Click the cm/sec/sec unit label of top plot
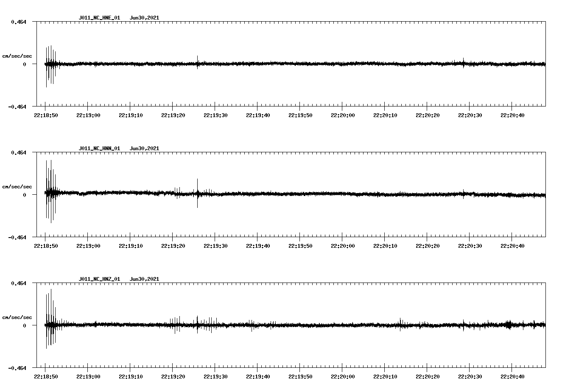This screenshot has width=576, height=392. coord(17,55)
